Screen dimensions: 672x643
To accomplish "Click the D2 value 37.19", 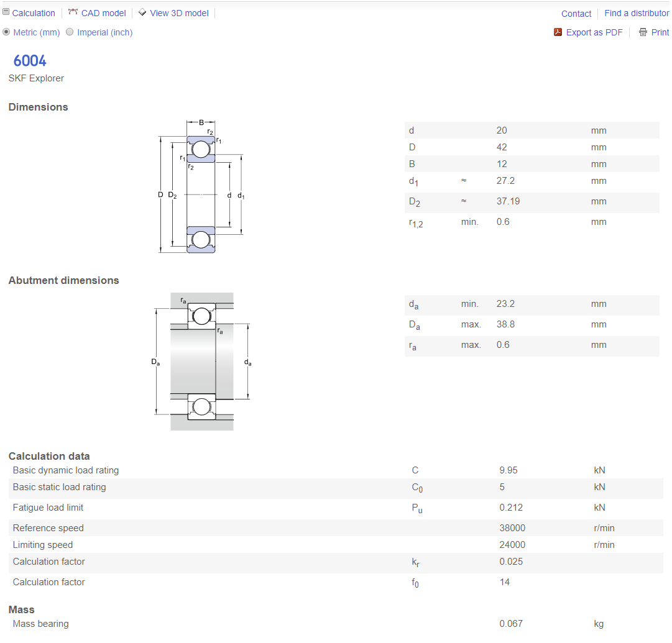I will (508, 201).
